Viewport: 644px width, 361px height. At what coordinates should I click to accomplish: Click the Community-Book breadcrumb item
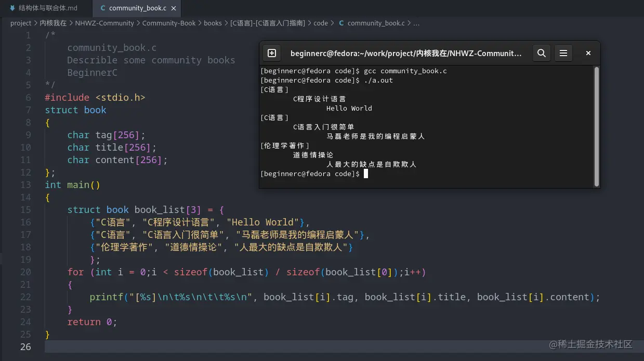[168, 23]
